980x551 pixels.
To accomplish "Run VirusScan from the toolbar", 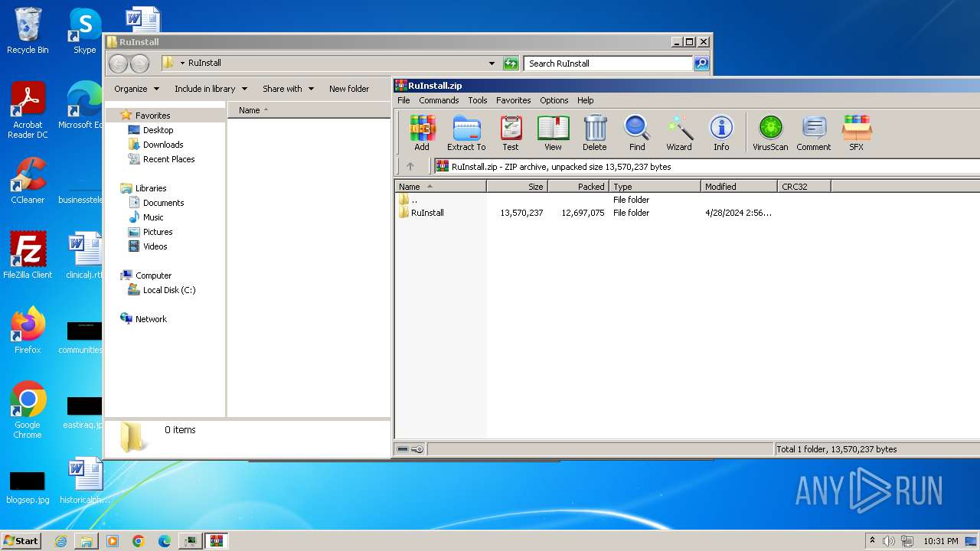I will [770, 132].
